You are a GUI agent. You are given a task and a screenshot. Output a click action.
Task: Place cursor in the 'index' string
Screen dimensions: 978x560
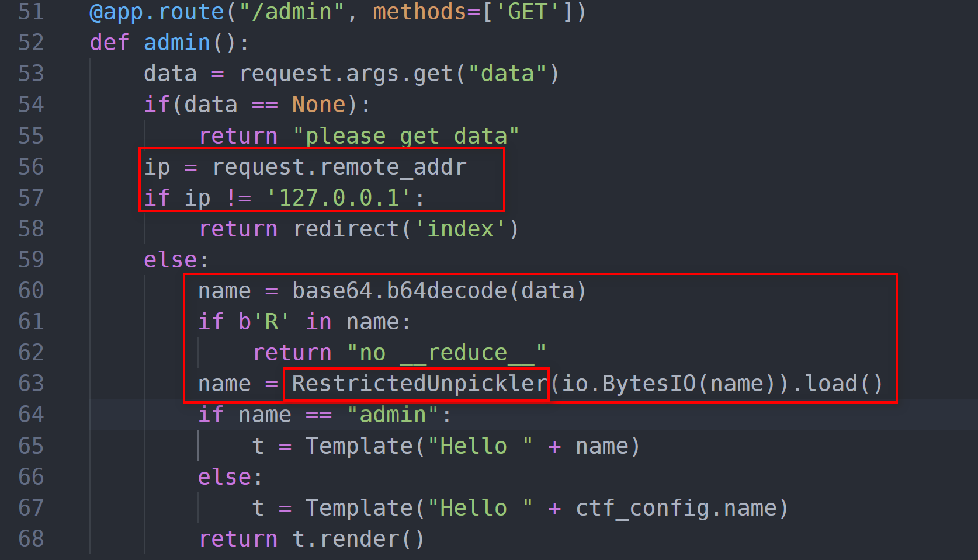(x=460, y=229)
